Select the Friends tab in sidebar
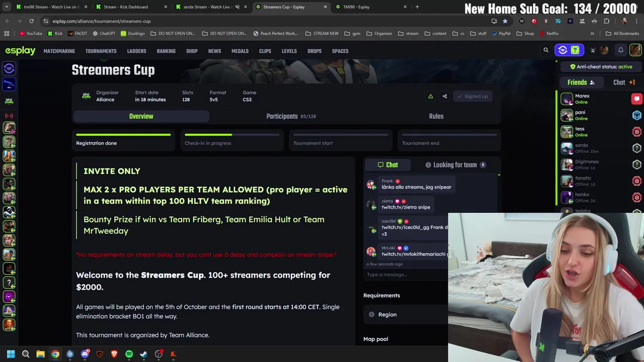Viewport: 644px width, 362px height. tap(581, 82)
